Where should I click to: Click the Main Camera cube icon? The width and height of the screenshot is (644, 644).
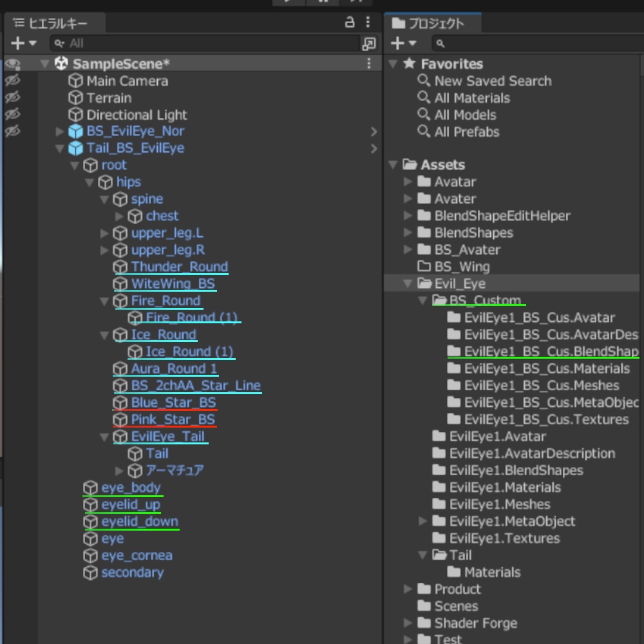pos(75,81)
